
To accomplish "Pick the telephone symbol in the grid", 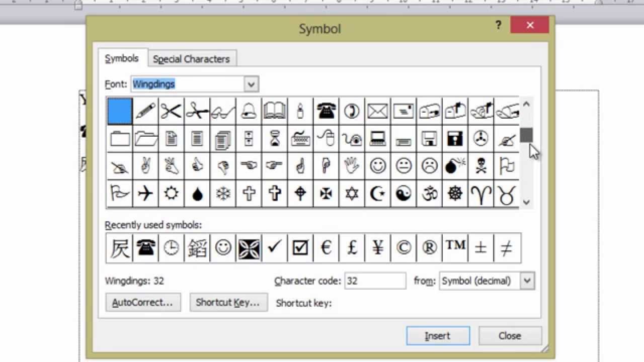I will pyautogui.click(x=326, y=111).
